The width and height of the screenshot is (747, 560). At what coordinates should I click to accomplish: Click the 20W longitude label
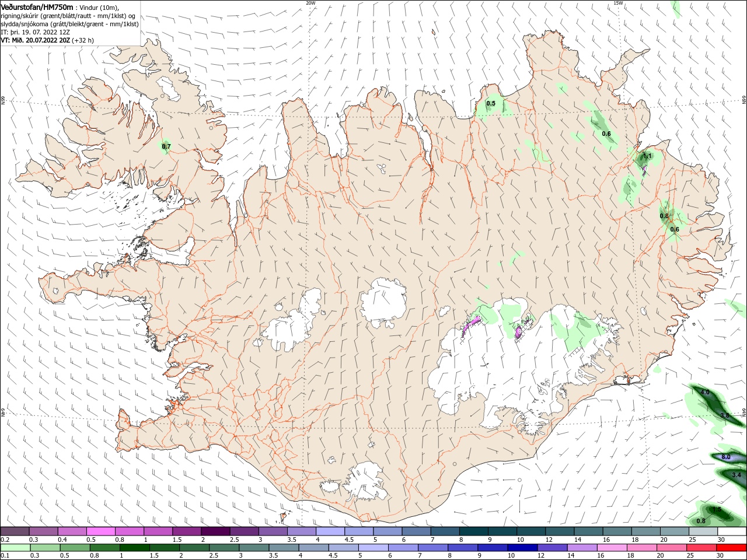tap(310, 3)
